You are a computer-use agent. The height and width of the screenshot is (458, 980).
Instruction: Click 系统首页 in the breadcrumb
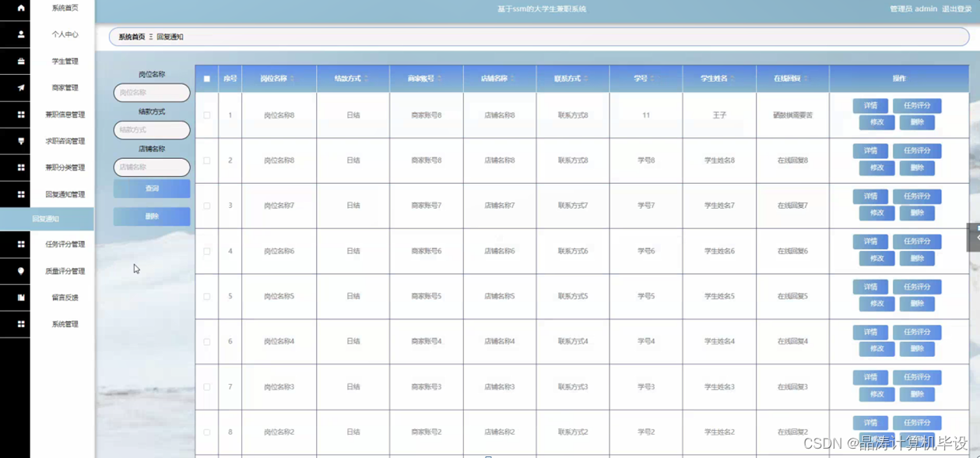132,37
